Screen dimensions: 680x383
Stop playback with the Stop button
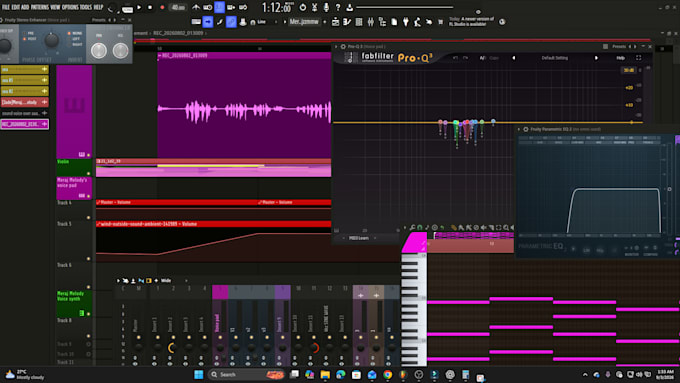(150, 7)
